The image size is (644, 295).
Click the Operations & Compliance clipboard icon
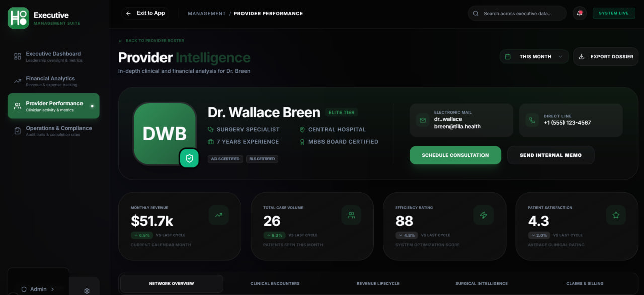[18, 131]
